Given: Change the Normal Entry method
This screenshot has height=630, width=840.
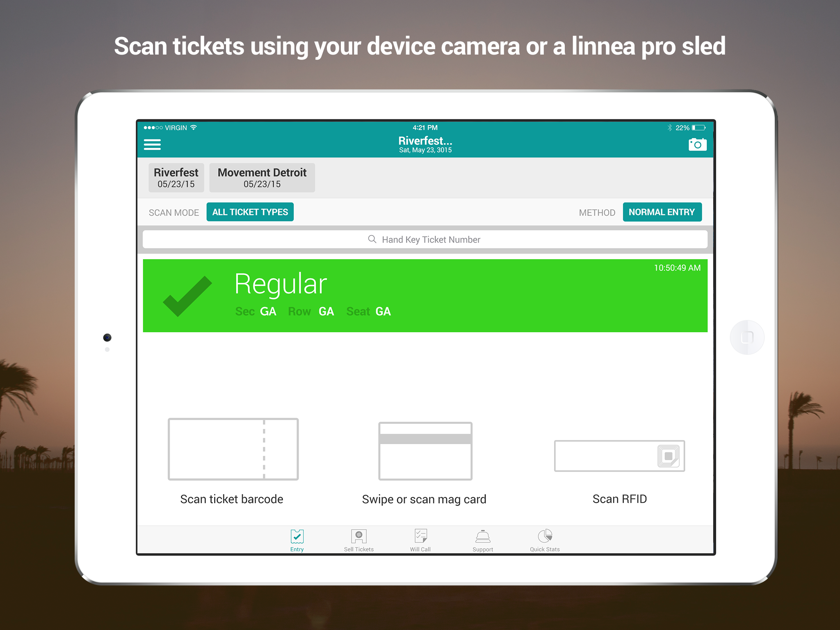Looking at the screenshot, I should coord(662,212).
